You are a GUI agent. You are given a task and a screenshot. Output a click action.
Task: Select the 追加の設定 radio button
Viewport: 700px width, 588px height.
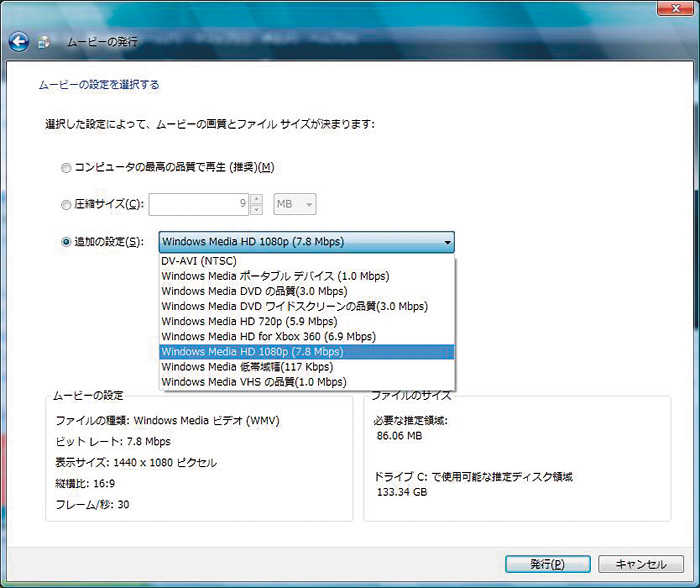click(66, 241)
